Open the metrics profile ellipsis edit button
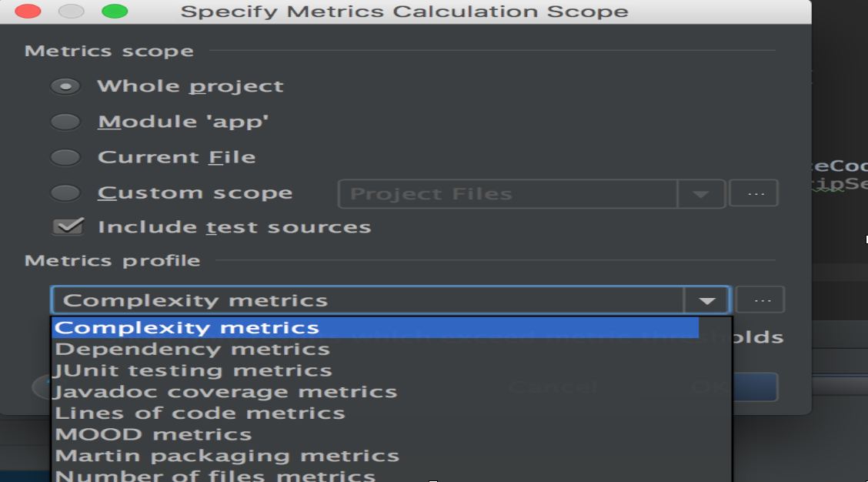868x482 pixels. click(760, 300)
